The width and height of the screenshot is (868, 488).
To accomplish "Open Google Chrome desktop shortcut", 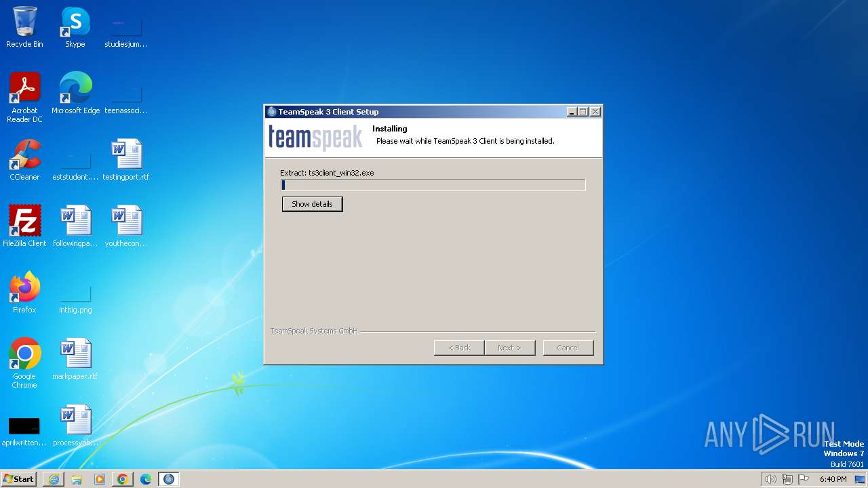I will [24, 363].
